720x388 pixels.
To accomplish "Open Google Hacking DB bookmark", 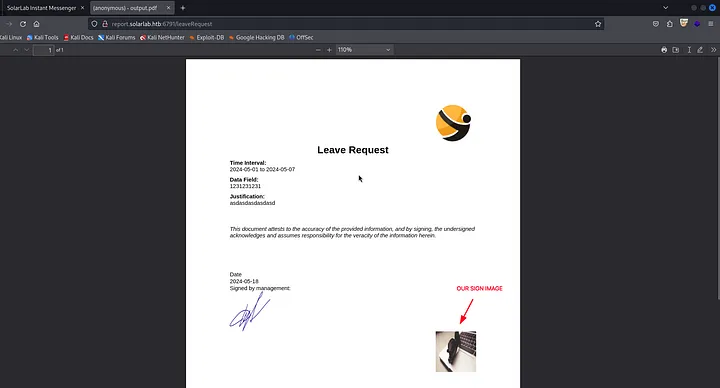I will [257, 38].
